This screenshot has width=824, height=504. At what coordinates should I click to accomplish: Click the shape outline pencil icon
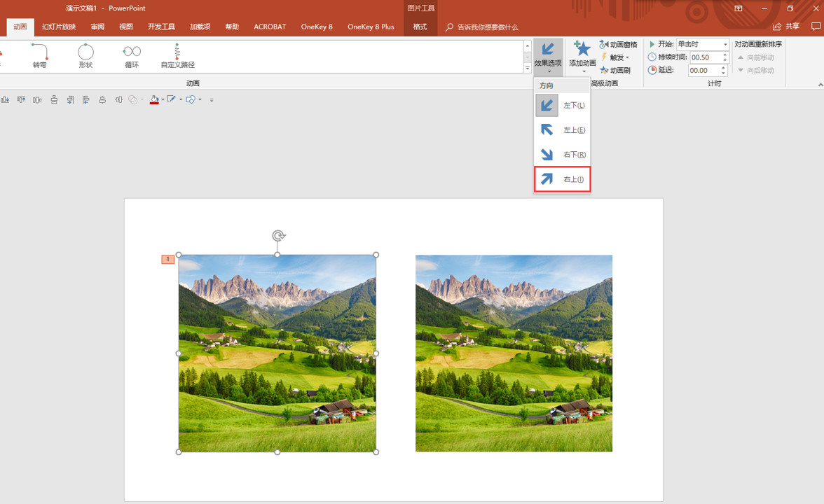(171, 99)
